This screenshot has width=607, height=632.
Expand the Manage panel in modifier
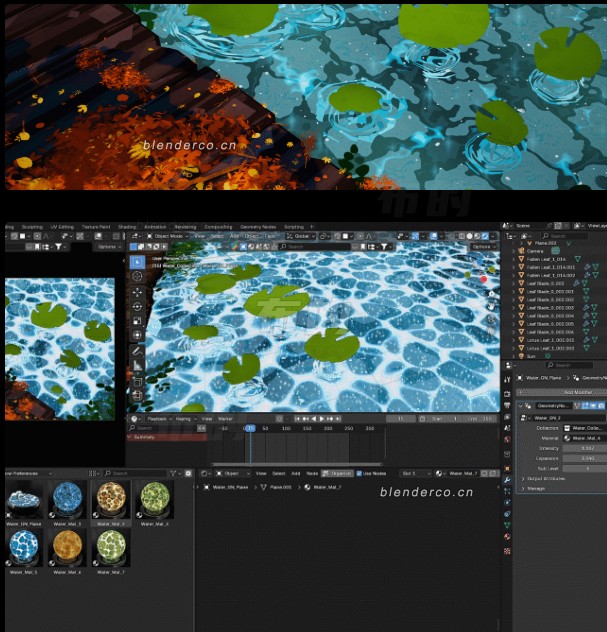pyautogui.click(x=523, y=488)
